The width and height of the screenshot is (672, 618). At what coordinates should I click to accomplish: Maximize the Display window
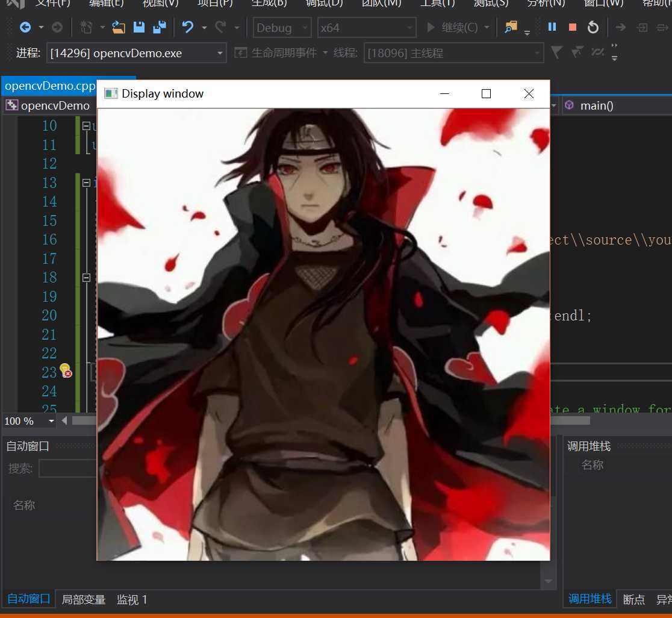[x=486, y=93]
